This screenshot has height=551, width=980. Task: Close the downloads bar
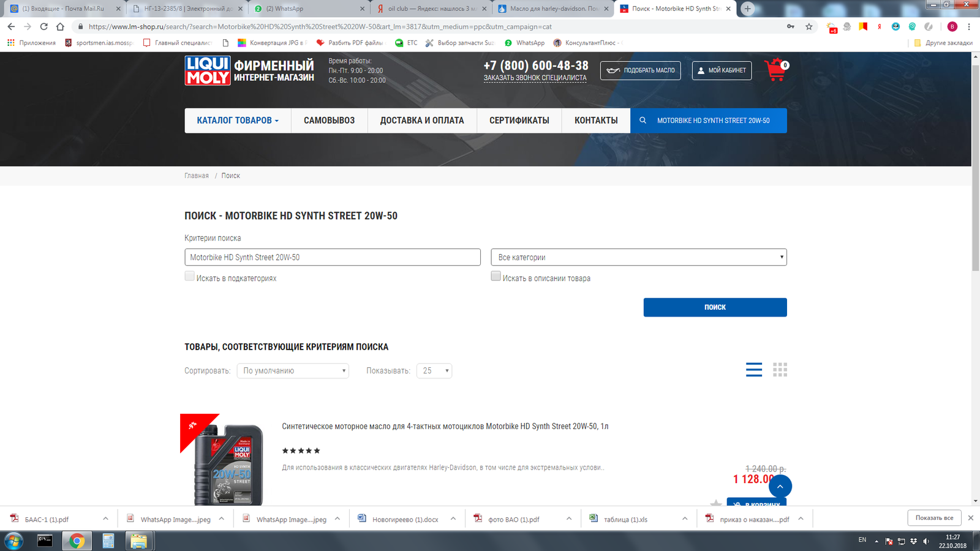[970, 518]
